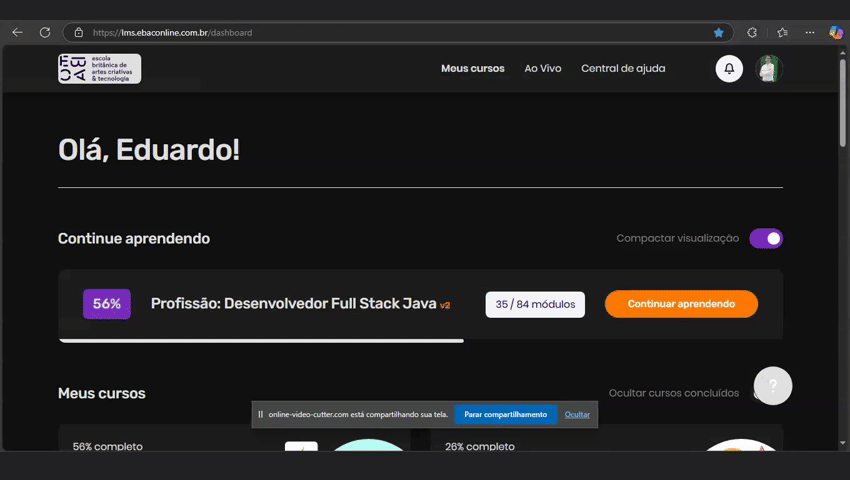Open Meus cursos in the top navigation
The image size is (850, 480).
point(473,68)
